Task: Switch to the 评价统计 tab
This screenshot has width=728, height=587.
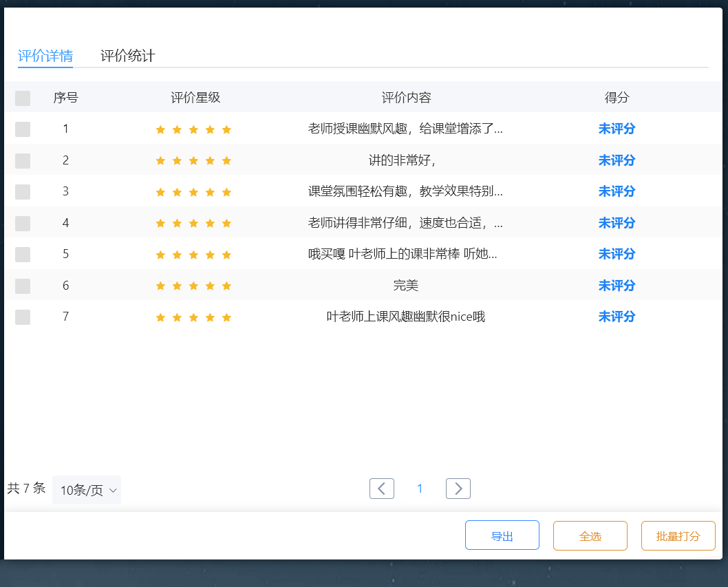Action: click(x=128, y=56)
